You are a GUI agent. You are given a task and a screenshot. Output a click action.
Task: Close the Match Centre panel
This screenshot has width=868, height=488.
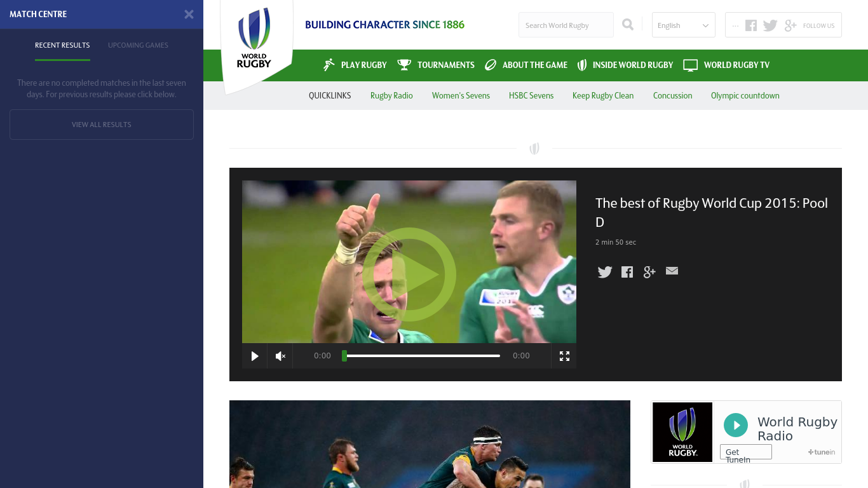(189, 14)
